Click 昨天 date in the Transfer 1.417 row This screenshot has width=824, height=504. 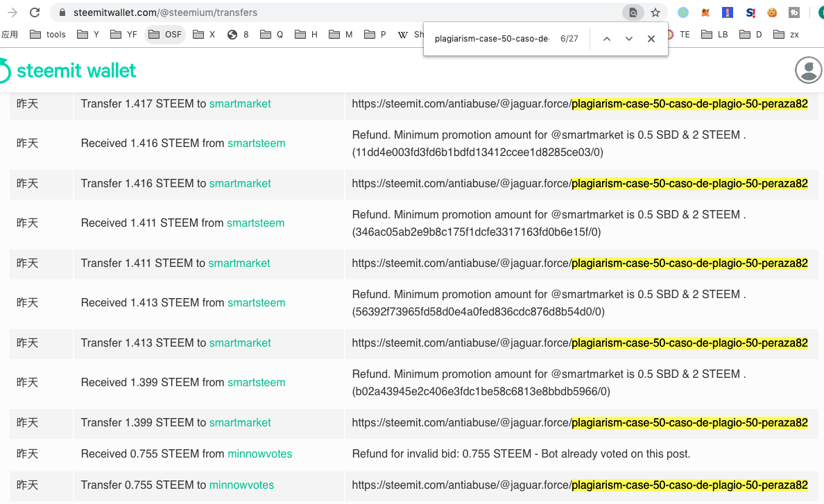[x=27, y=104]
